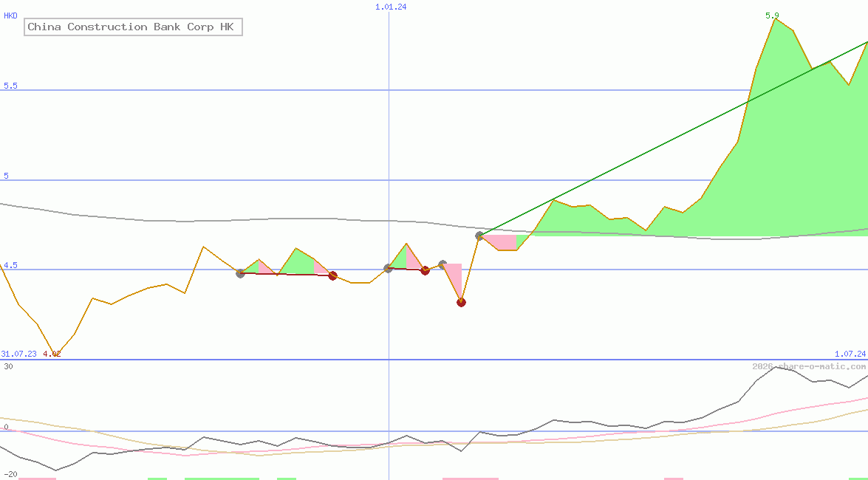The width and height of the screenshot is (868, 480).
Task: Click the grey marker on the 1.01.24 line
Action: 388,269
